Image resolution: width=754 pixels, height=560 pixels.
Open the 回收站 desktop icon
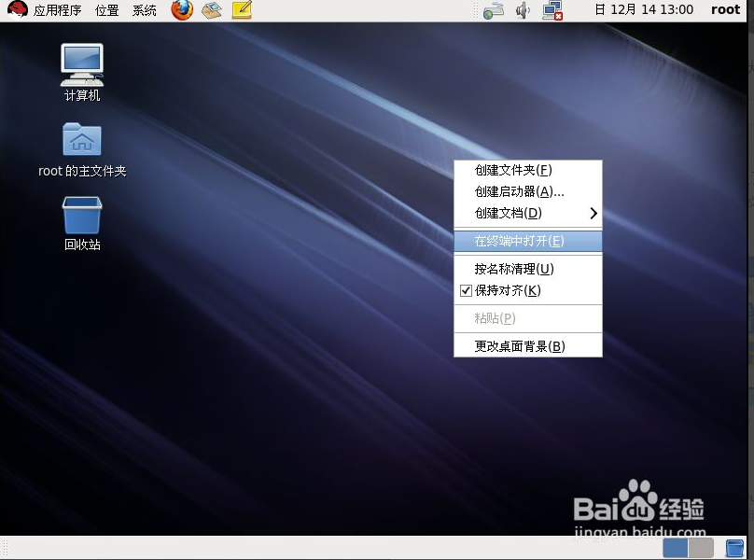82,215
